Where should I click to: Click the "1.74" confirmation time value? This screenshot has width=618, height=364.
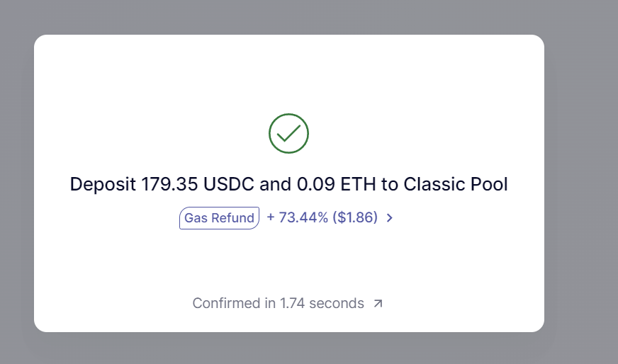pyautogui.click(x=292, y=303)
